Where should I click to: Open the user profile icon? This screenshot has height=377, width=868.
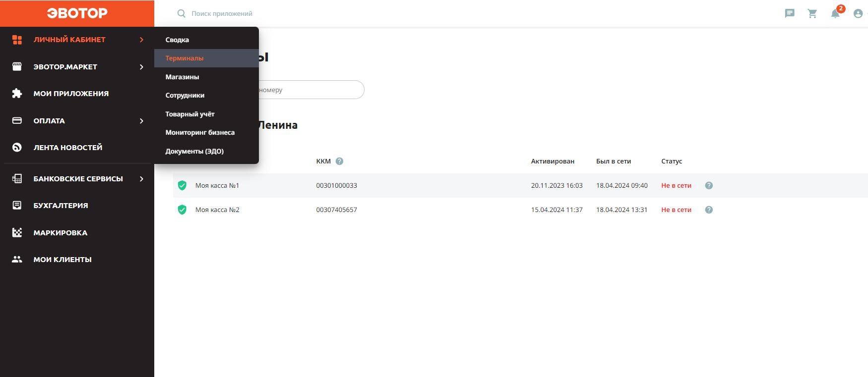click(858, 13)
